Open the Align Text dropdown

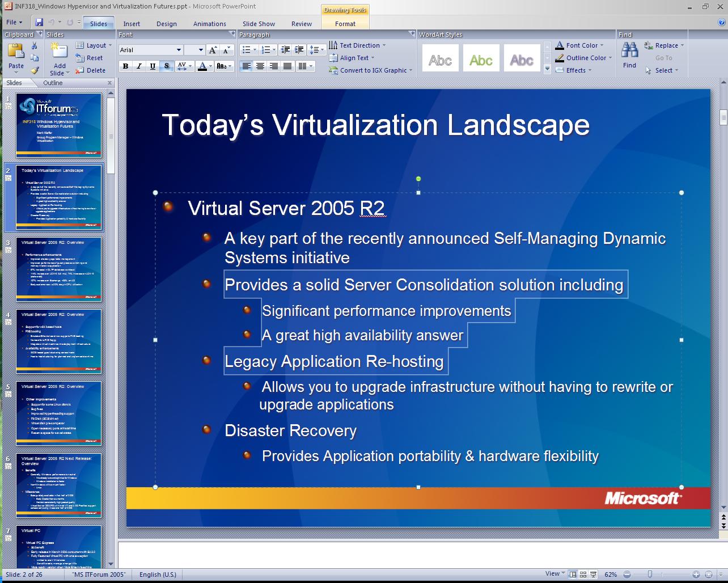(352, 58)
